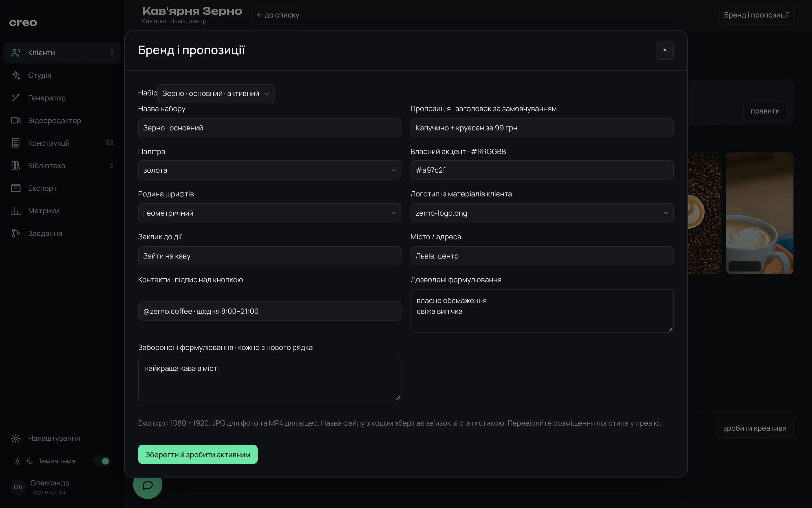Select the coffee beans thumbnail image
Viewport: 812px width, 508px height.
[704, 213]
